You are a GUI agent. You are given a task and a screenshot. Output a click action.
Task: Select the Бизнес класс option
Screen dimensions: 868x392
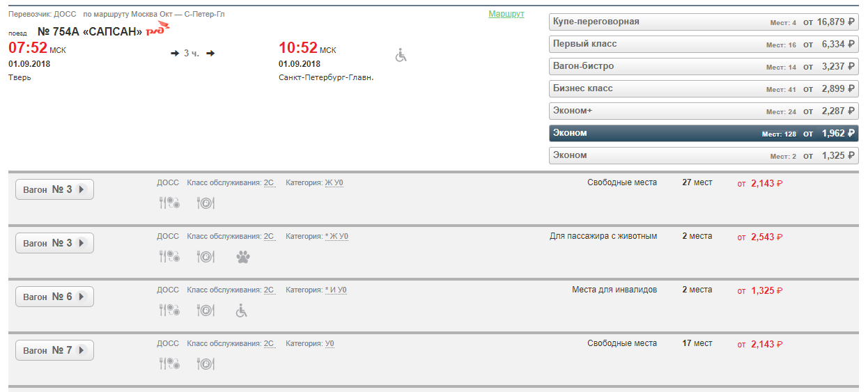tap(704, 88)
